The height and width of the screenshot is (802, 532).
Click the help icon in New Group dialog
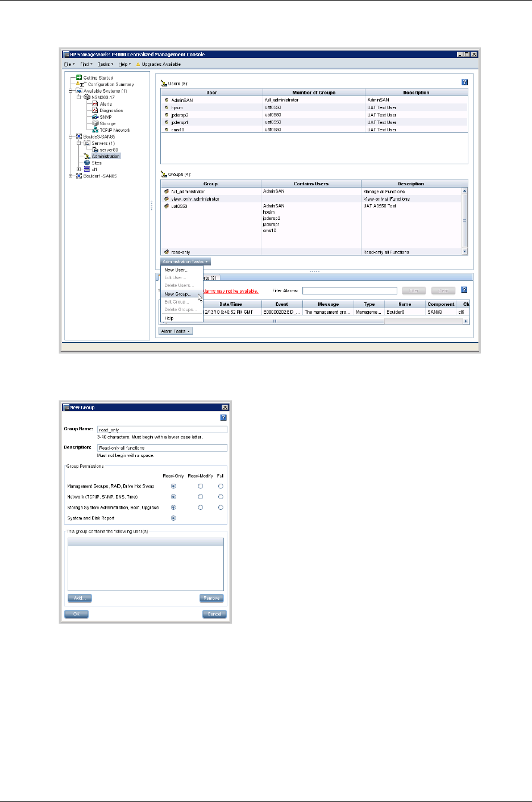coord(223,418)
